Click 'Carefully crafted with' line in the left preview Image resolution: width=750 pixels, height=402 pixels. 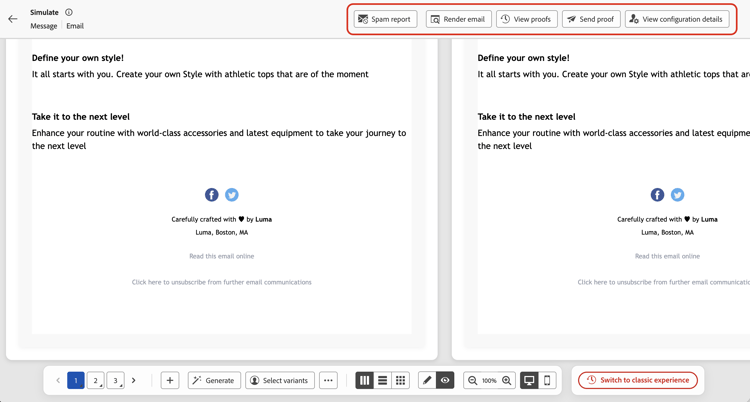pos(222,219)
